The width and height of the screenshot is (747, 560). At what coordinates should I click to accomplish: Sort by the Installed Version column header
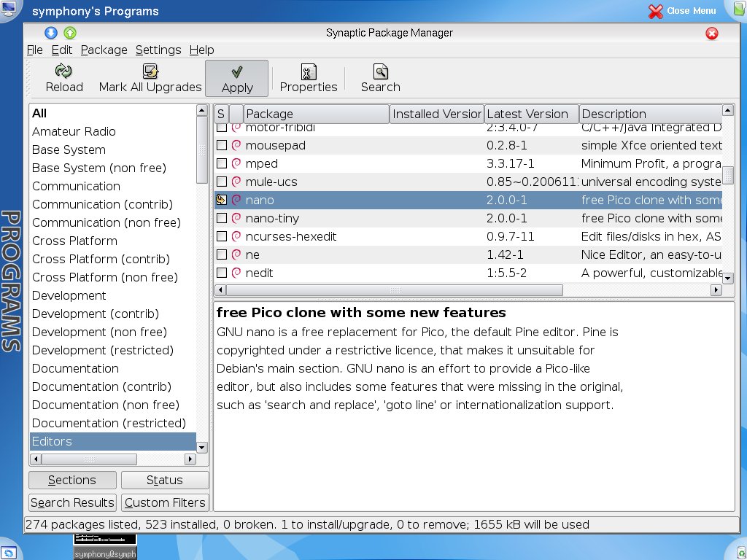(x=437, y=114)
